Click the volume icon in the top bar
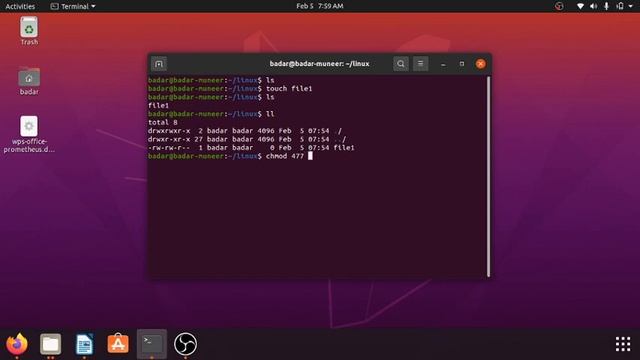The image size is (640, 360). (x=593, y=6)
